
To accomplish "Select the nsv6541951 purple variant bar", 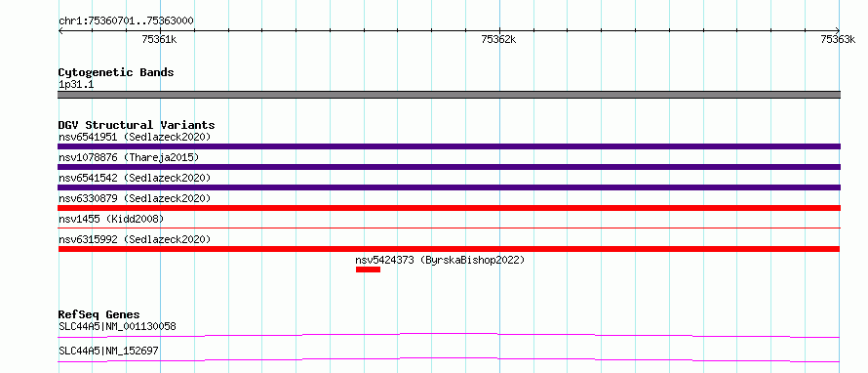I will pos(449,146).
